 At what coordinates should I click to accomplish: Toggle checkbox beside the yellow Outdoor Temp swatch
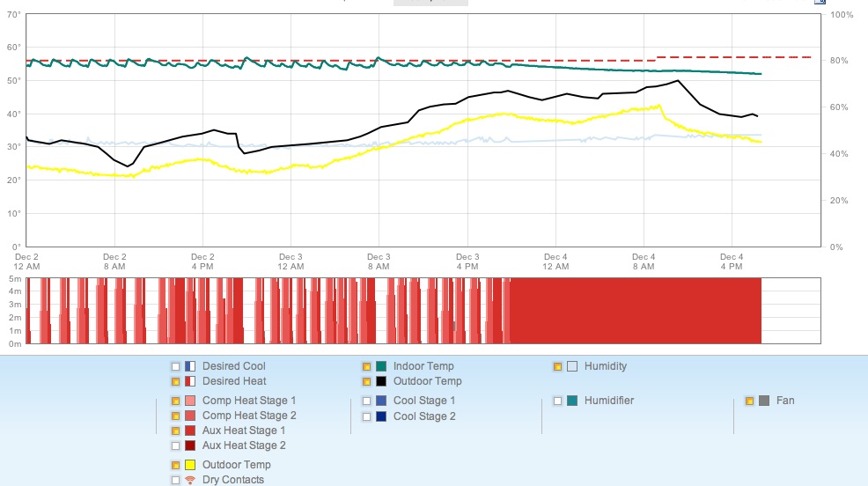pyautogui.click(x=175, y=465)
